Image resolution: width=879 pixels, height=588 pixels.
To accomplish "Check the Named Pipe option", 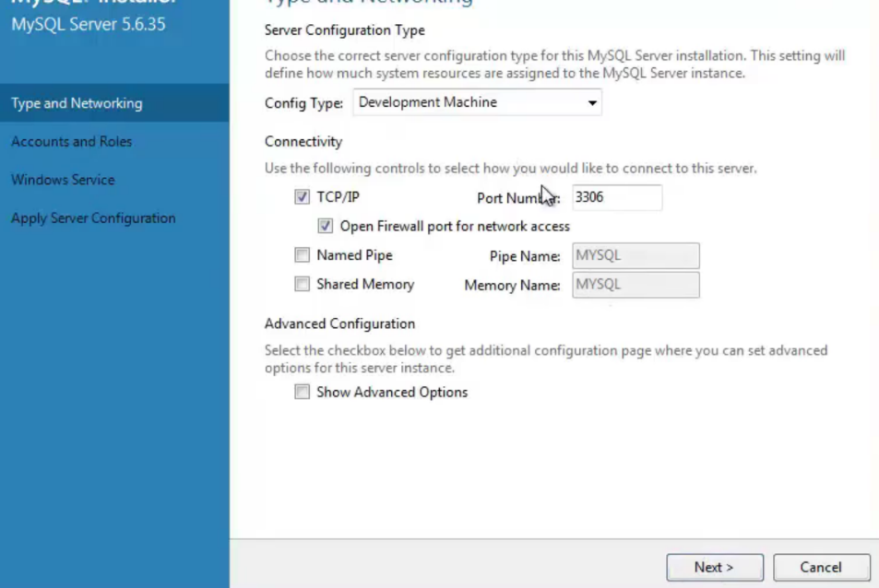I will 303,255.
